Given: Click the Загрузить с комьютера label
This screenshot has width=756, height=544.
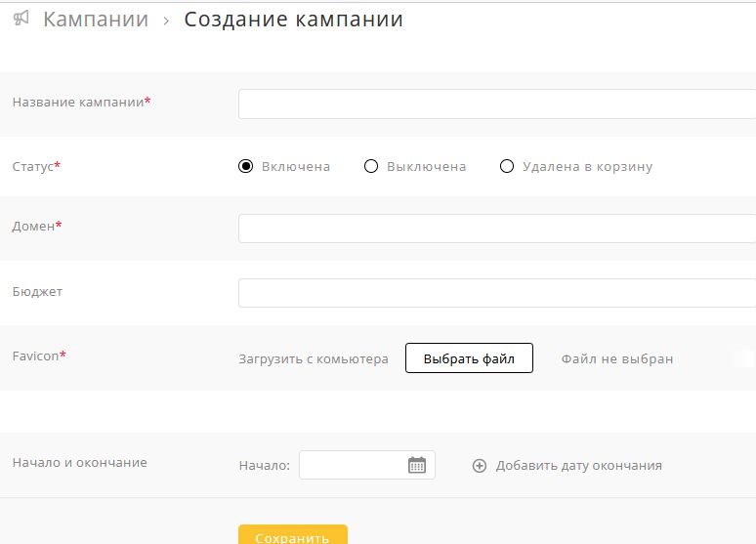Looking at the screenshot, I should [314, 358].
